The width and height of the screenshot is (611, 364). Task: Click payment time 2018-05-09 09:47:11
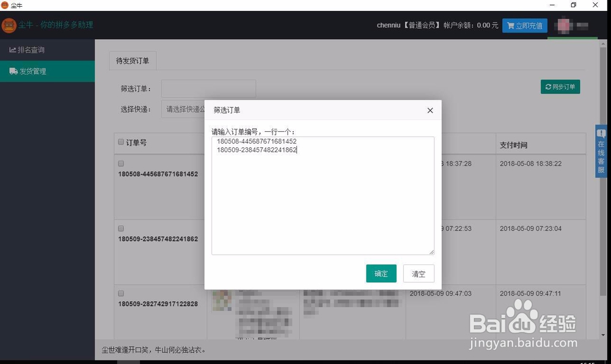pos(530,294)
